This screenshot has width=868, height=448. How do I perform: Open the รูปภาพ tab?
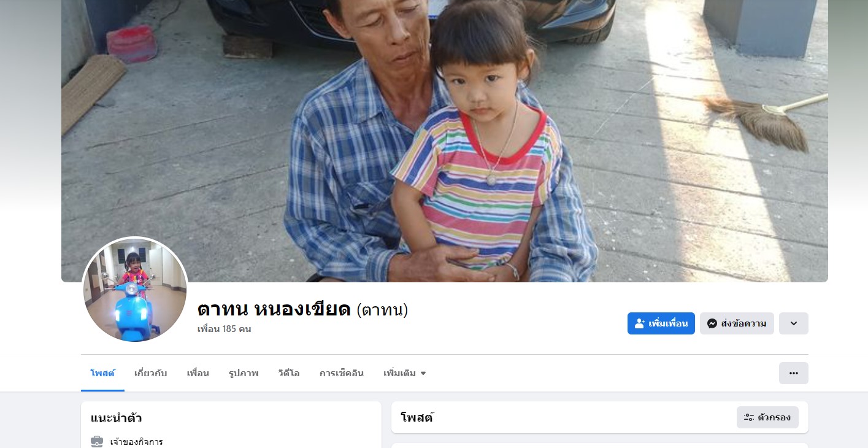point(244,373)
